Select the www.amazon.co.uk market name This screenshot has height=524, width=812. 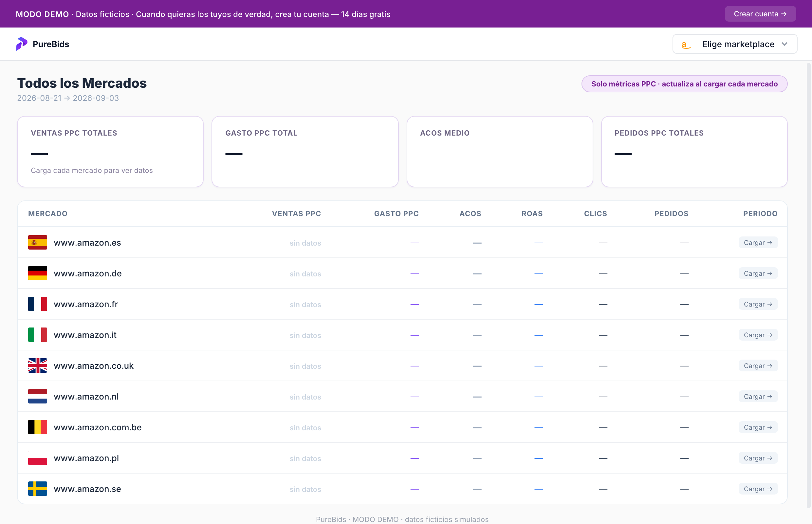(x=94, y=366)
